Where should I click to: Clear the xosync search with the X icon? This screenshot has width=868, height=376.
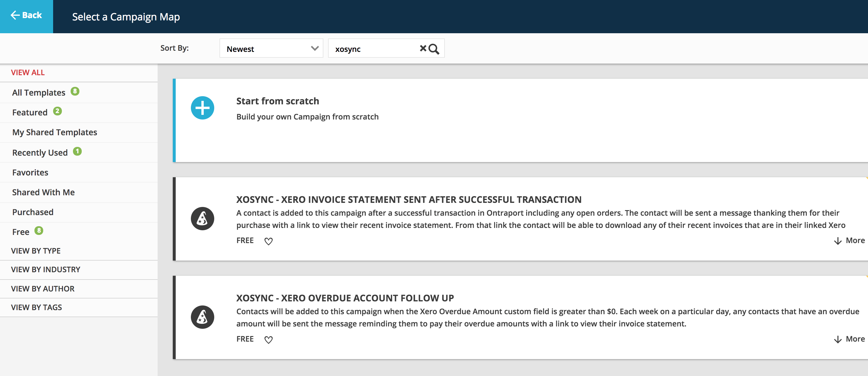pyautogui.click(x=423, y=48)
